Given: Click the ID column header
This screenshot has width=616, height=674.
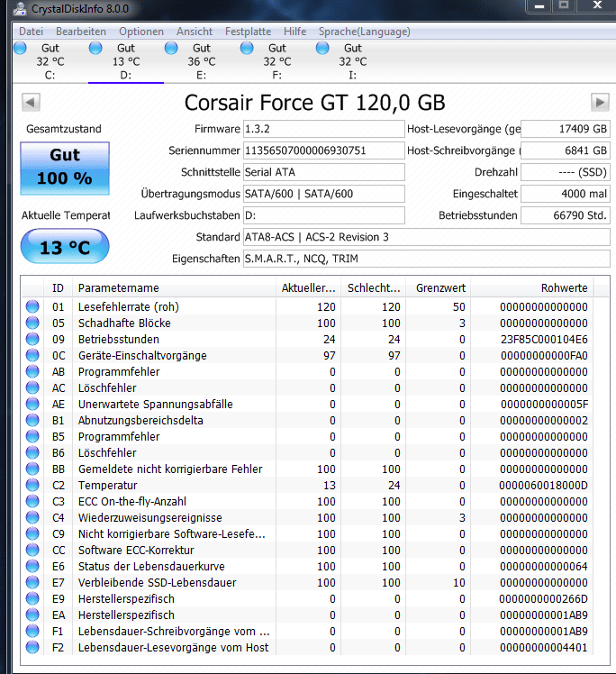Looking at the screenshot, I should pos(58,288).
